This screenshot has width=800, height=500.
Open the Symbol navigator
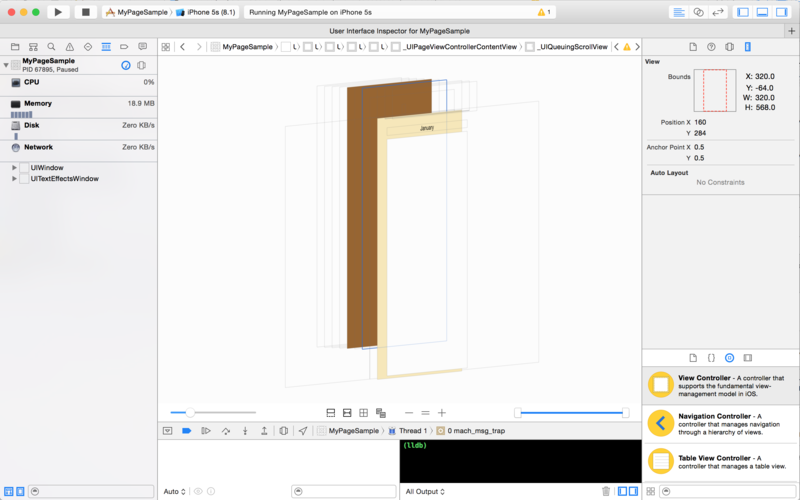(x=33, y=47)
